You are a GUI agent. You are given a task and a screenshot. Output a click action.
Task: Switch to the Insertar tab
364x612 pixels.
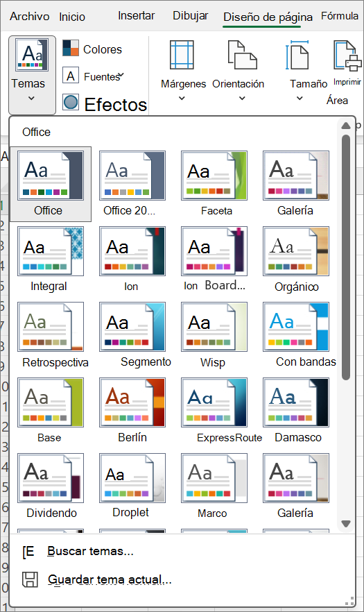pyautogui.click(x=136, y=15)
